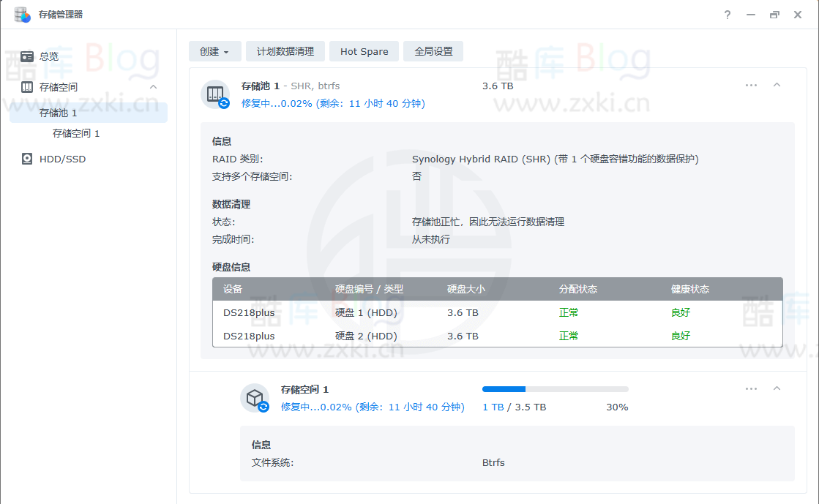This screenshot has height=504, width=819.
Task: Click the ellipsis menu on 存储池 1
Action: 751,85
